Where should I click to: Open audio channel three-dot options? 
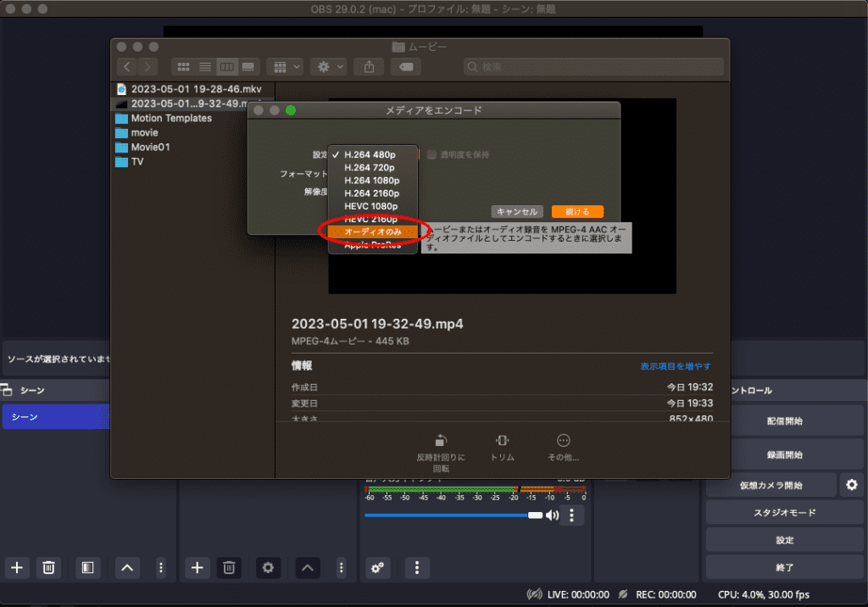(x=572, y=515)
